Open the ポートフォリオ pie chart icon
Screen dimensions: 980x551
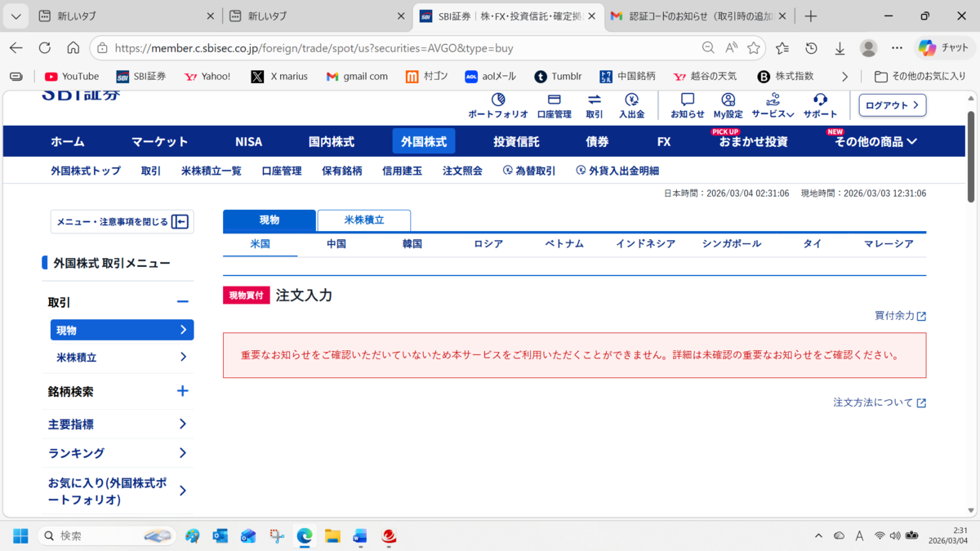497,100
